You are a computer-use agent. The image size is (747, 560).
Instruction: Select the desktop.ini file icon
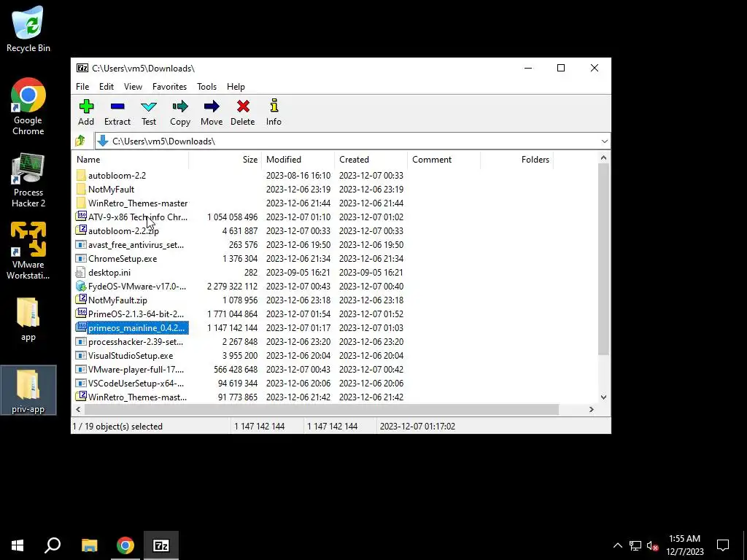pos(81,273)
